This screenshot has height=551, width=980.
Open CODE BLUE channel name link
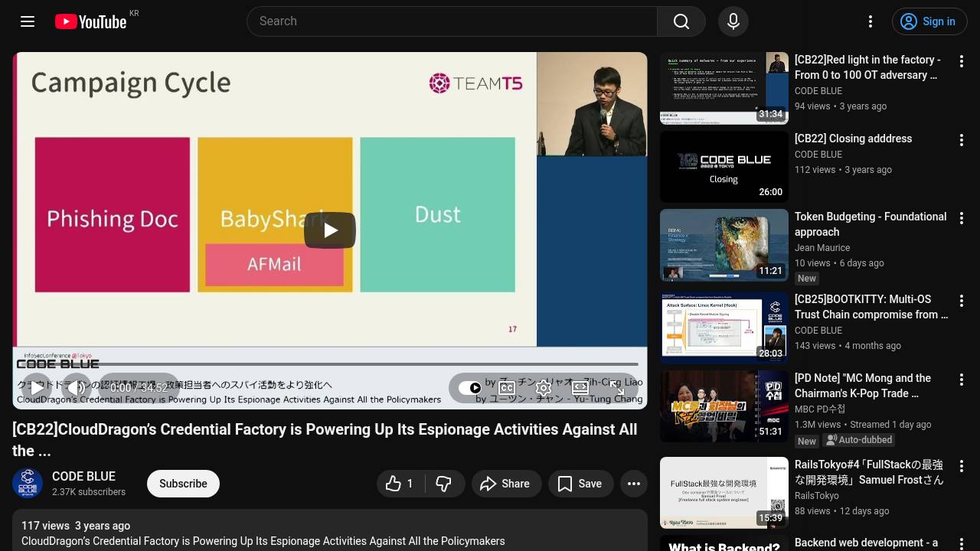point(83,476)
